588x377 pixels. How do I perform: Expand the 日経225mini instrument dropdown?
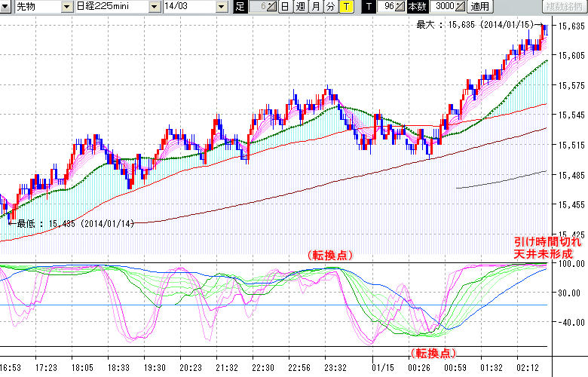coord(155,7)
